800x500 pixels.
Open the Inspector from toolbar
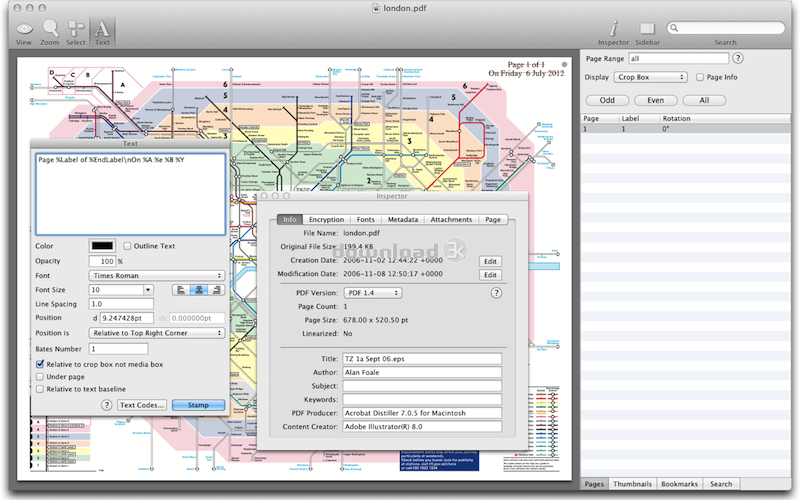coord(614,33)
